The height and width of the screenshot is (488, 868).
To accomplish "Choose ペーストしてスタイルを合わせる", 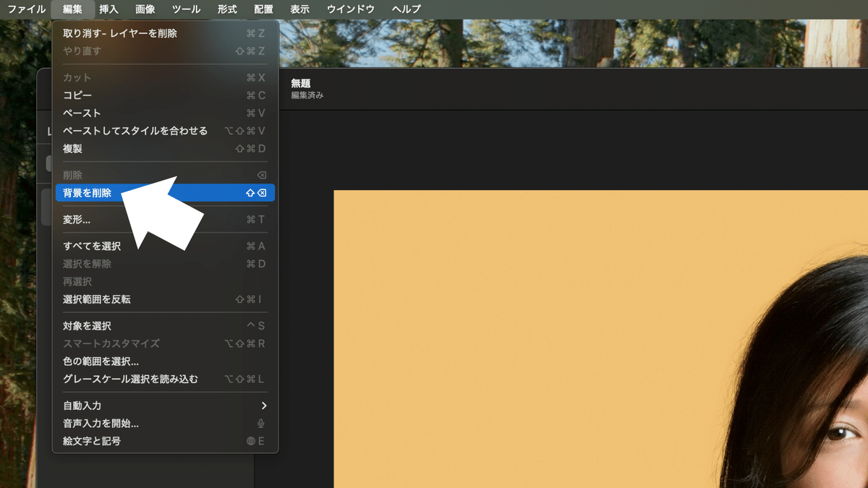I will tap(165, 131).
